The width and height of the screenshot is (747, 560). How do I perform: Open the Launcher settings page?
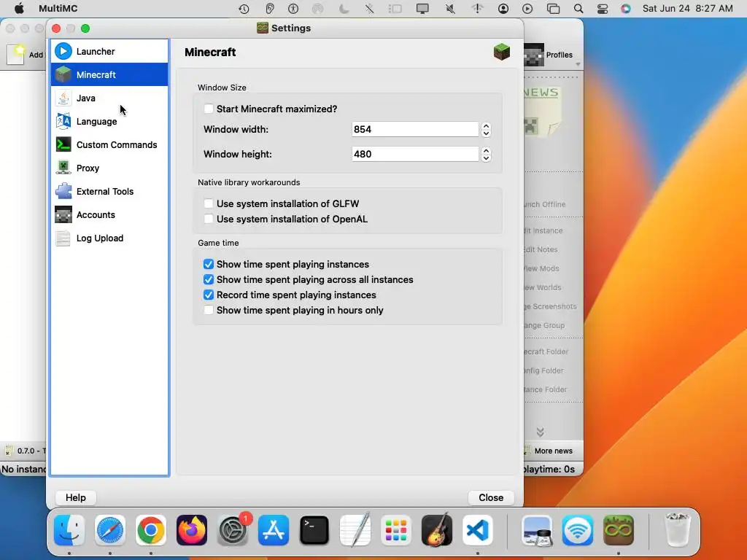109,51
